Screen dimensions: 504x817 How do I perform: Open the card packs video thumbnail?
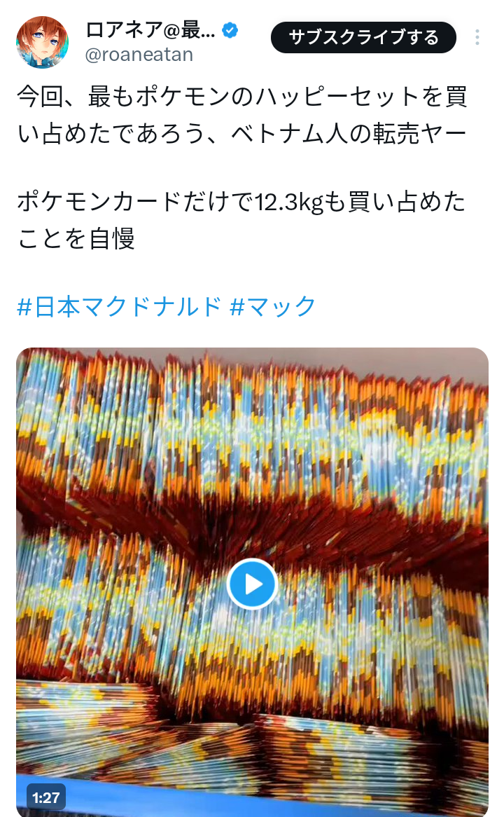(252, 582)
